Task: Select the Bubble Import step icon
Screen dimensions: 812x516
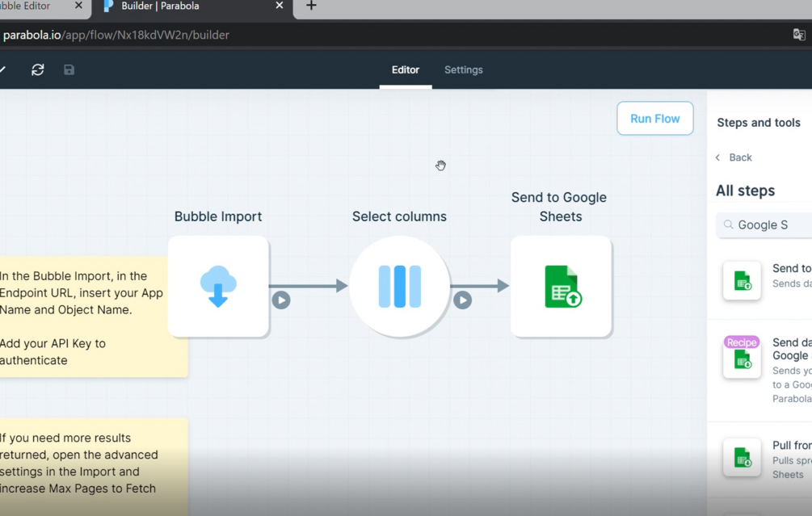Action: [x=217, y=286]
